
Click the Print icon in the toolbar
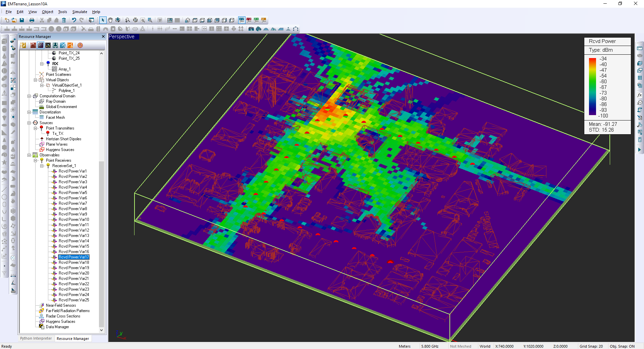point(32,20)
